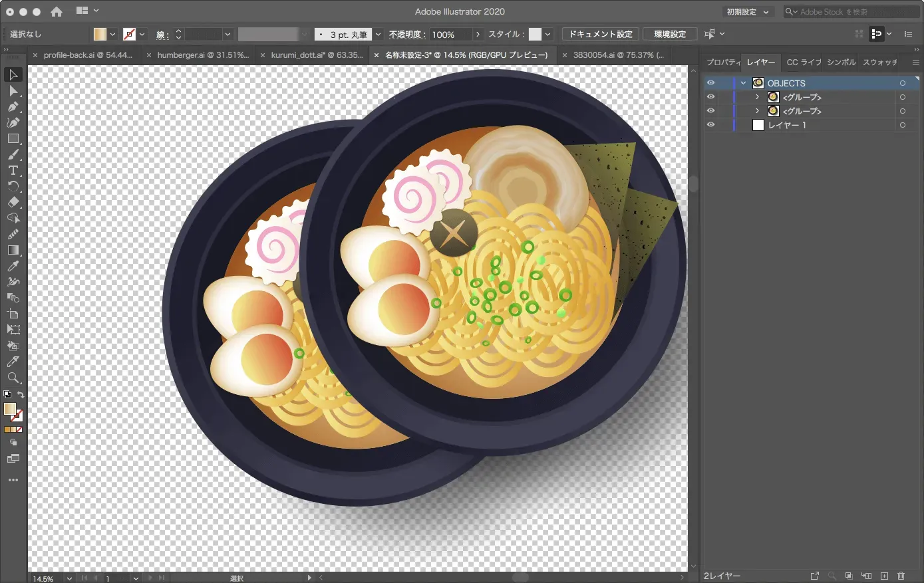Select the Puppet Warp tool
Viewport: 924px width, 583px height.
pos(13,282)
